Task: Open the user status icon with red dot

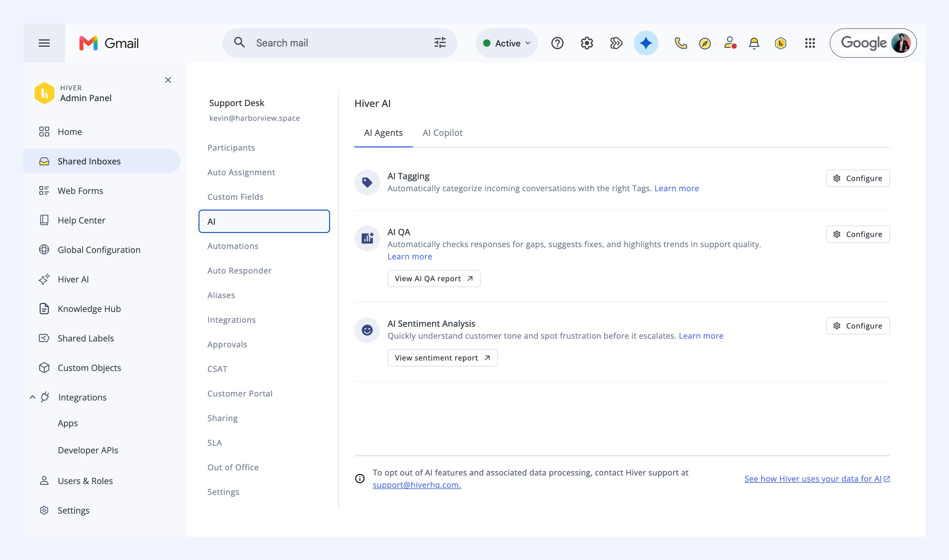Action: pyautogui.click(x=730, y=43)
